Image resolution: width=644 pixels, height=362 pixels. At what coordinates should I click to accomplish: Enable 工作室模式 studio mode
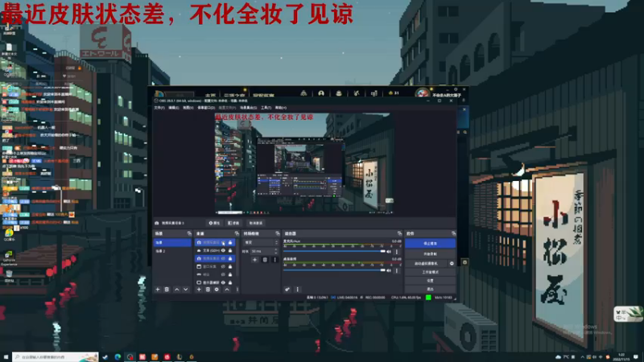(430, 272)
